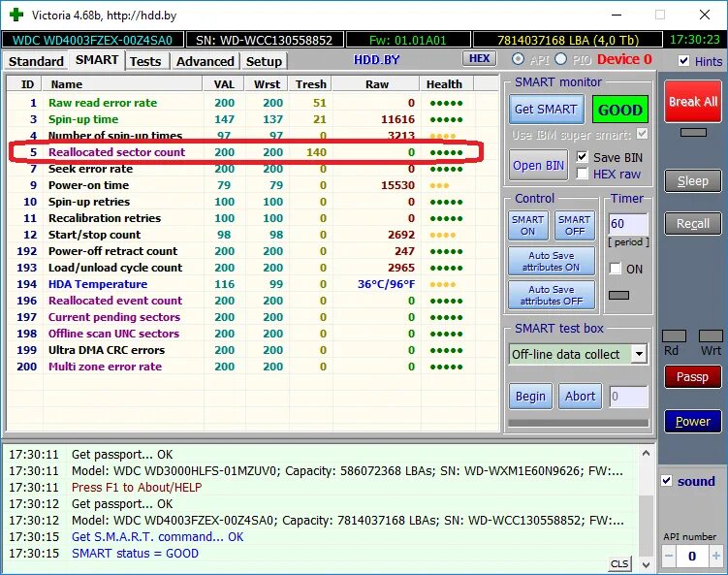Enable the HEX raw checkbox
Viewport: 728px width, 575px height.
coord(582,174)
